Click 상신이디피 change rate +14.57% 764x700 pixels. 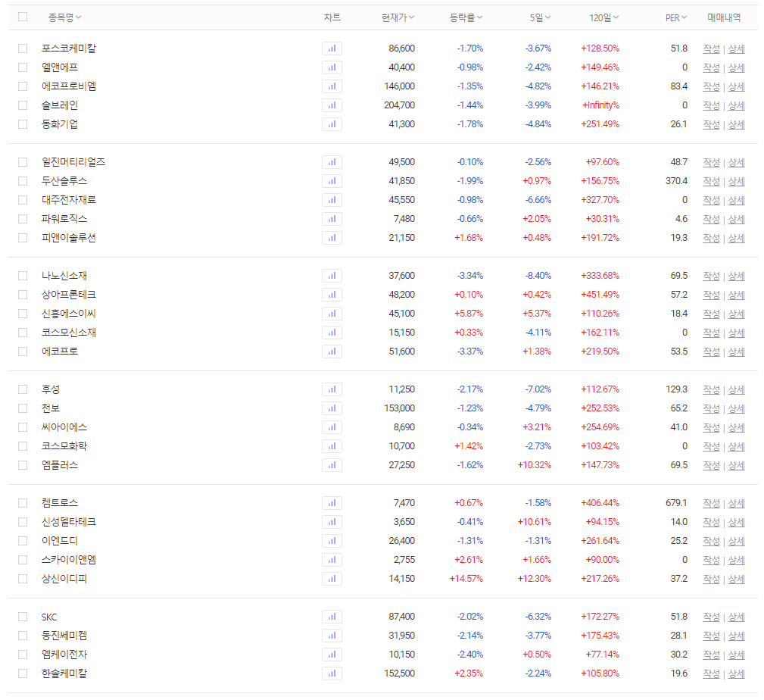coord(466,579)
